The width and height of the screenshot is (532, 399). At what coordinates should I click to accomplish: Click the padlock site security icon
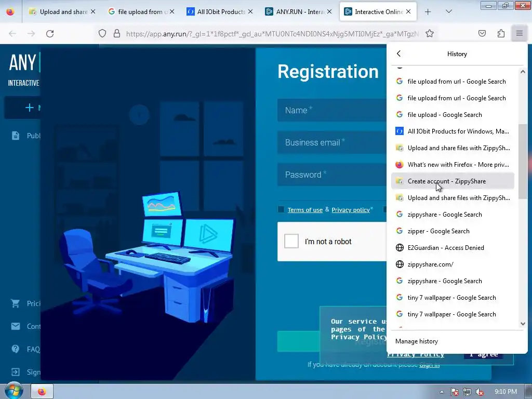[x=117, y=33]
